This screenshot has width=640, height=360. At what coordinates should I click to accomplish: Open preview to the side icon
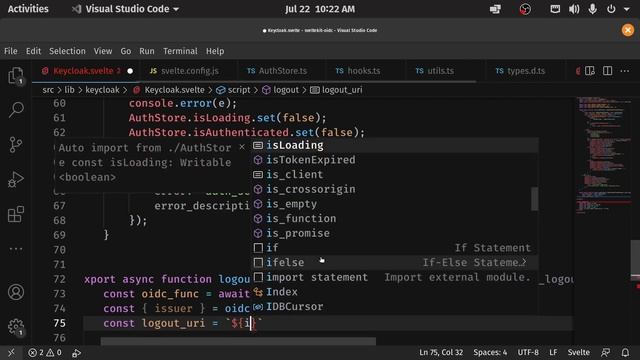(589, 71)
